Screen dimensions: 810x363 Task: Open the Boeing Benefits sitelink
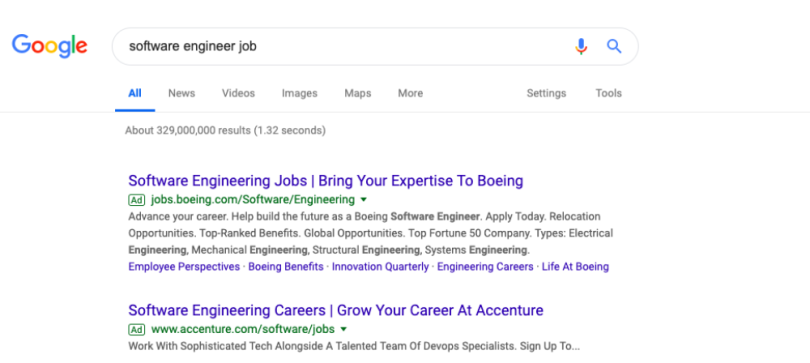tap(286, 267)
